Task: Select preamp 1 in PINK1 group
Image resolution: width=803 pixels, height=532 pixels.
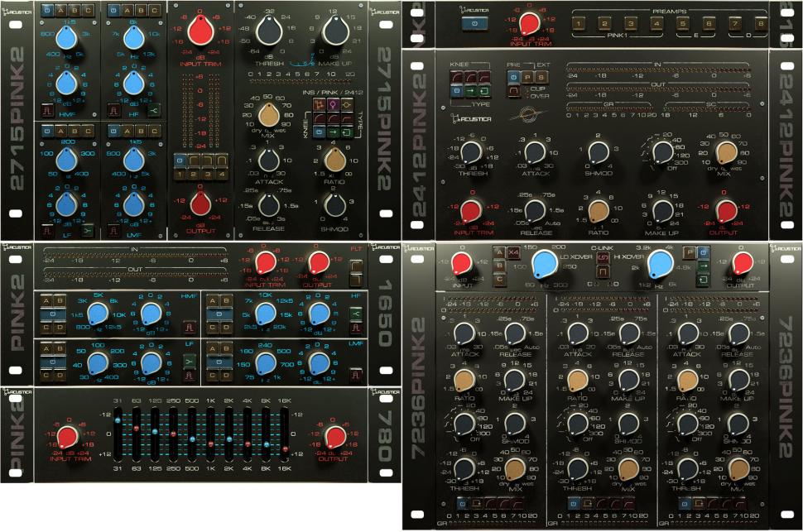Action: [x=579, y=23]
